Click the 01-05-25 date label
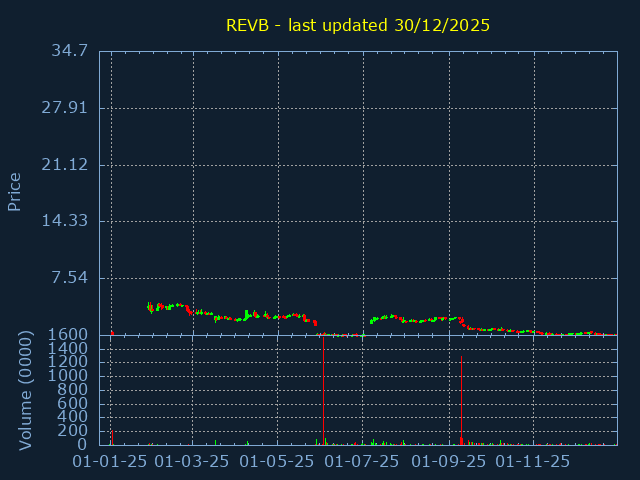This screenshot has height=480, width=640. [x=278, y=462]
